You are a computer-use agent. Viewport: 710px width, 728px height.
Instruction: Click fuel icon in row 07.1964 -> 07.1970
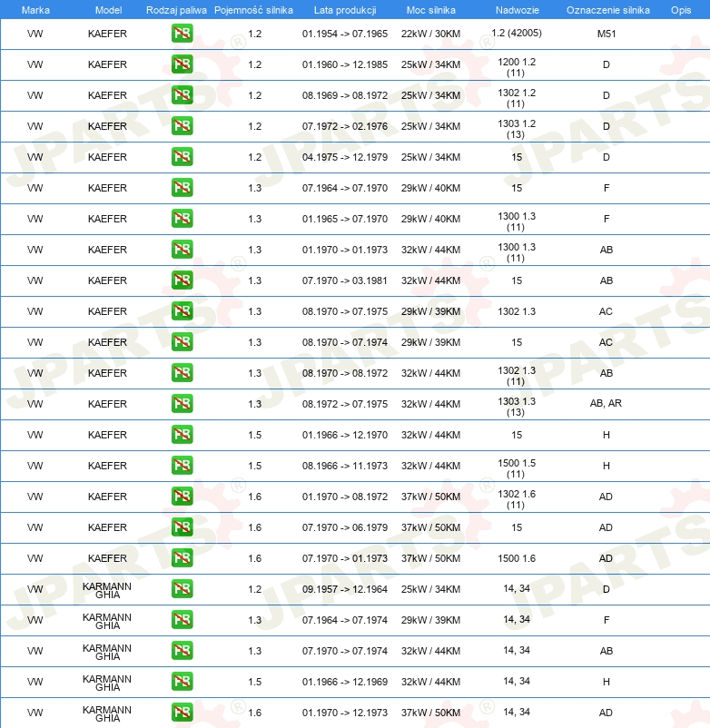(x=182, y=188)
